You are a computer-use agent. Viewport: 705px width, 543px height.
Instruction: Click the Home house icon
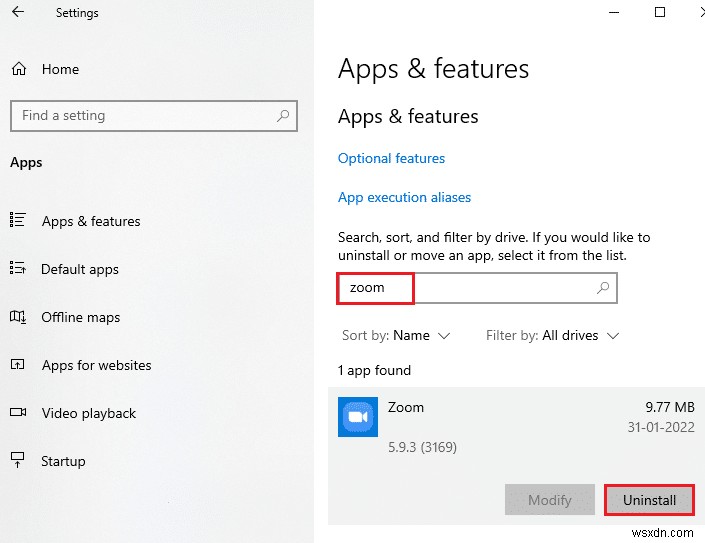[19, 69]
